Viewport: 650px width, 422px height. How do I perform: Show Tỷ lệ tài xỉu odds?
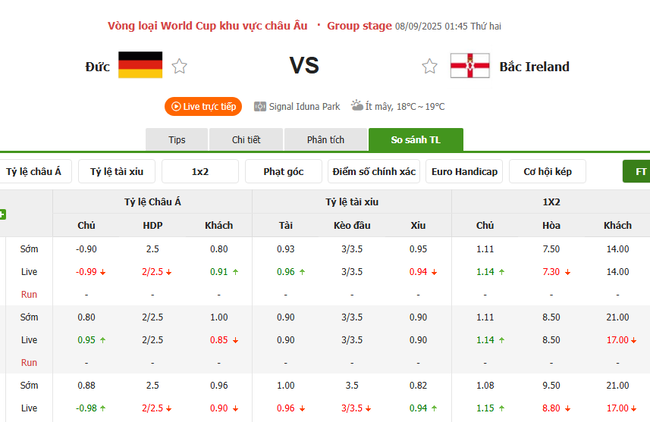pos(116,172)
